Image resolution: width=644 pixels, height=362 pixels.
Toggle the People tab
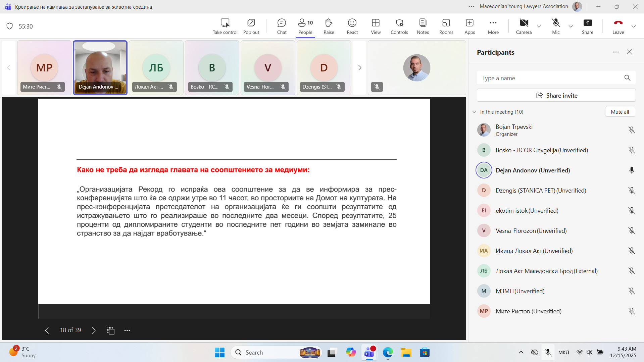click(305, 27)
